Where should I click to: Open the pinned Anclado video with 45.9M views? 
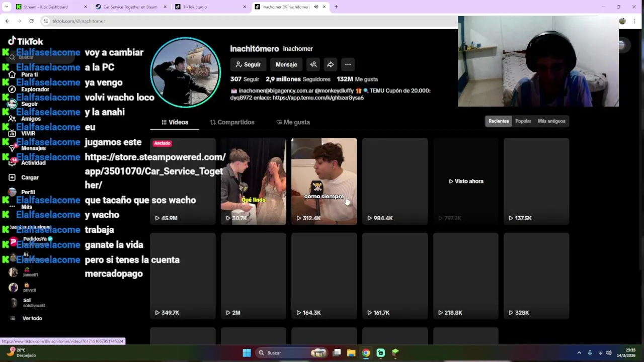pyautogui.click(x=183, y=181)
